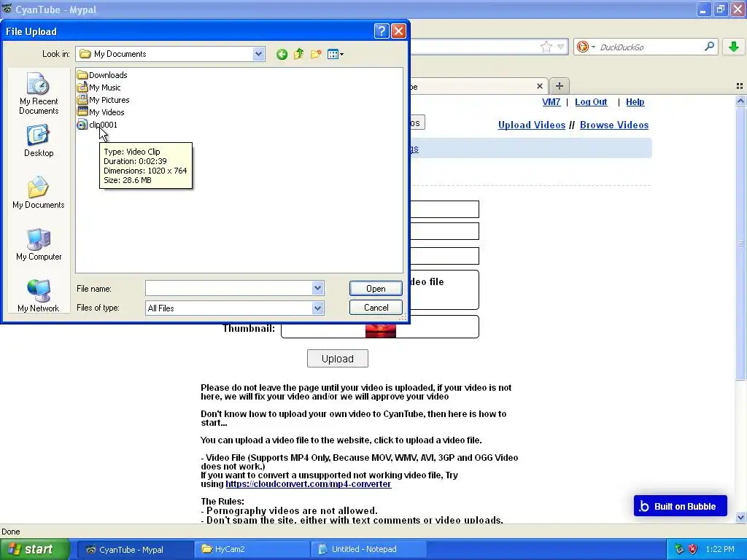Click the page vertical scrollbar

coord(740,244)
